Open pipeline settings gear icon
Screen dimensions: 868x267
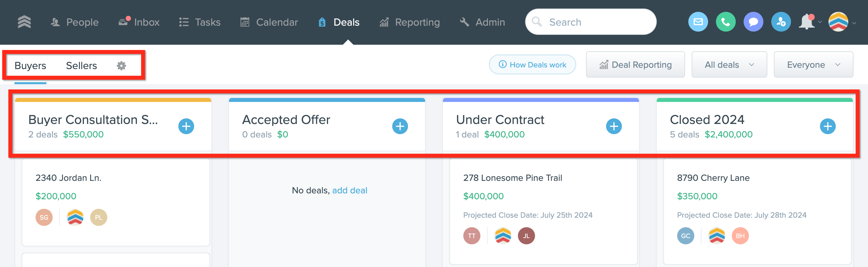[x=121, y=65]
